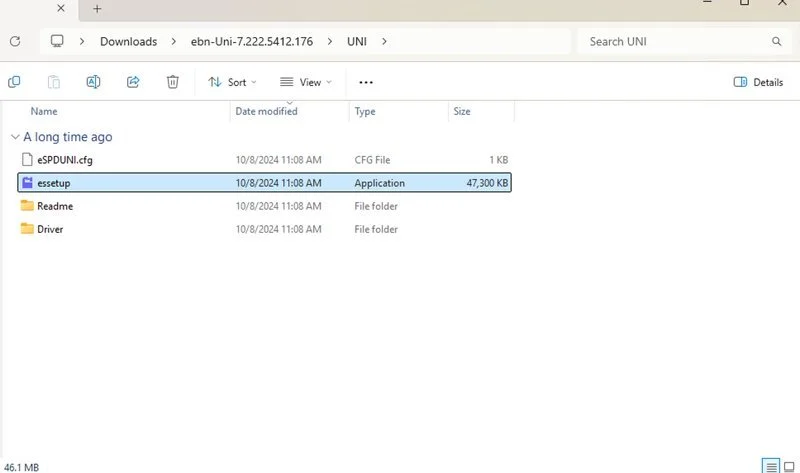The width and height of the screenshot is (800, 473).
Task: Click the search magnifier icon
Action: (777, 41)
